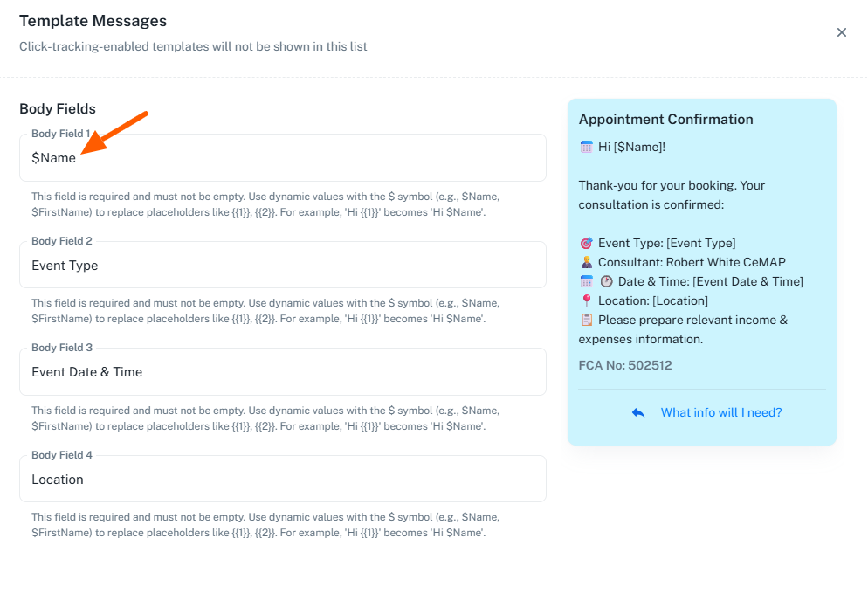This screenshot has width=868, height=594.
Task: Click the Event Date & Time field
Action: click(x=282, y=372)
